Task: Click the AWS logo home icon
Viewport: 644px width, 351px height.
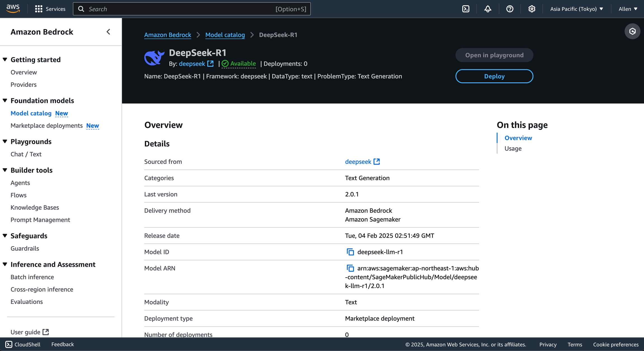Action: (13, 8)
